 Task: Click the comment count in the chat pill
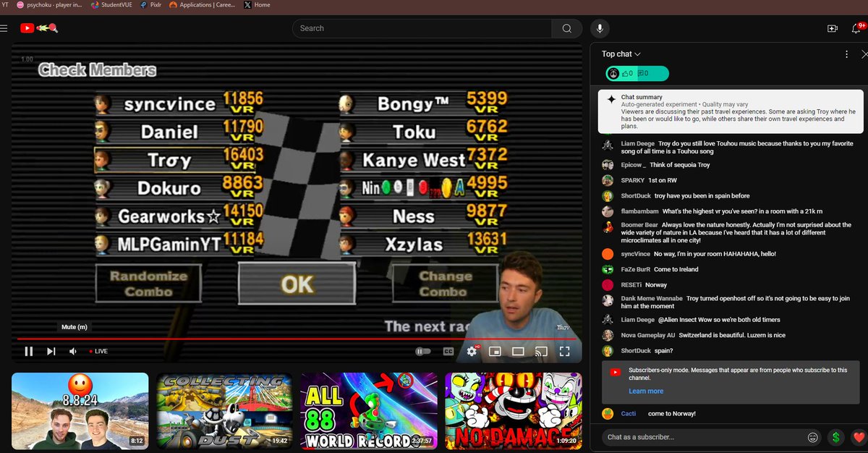642,73
